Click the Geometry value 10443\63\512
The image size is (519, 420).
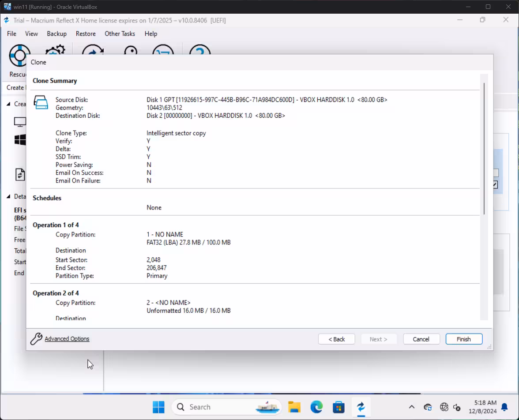click(165, 108)
